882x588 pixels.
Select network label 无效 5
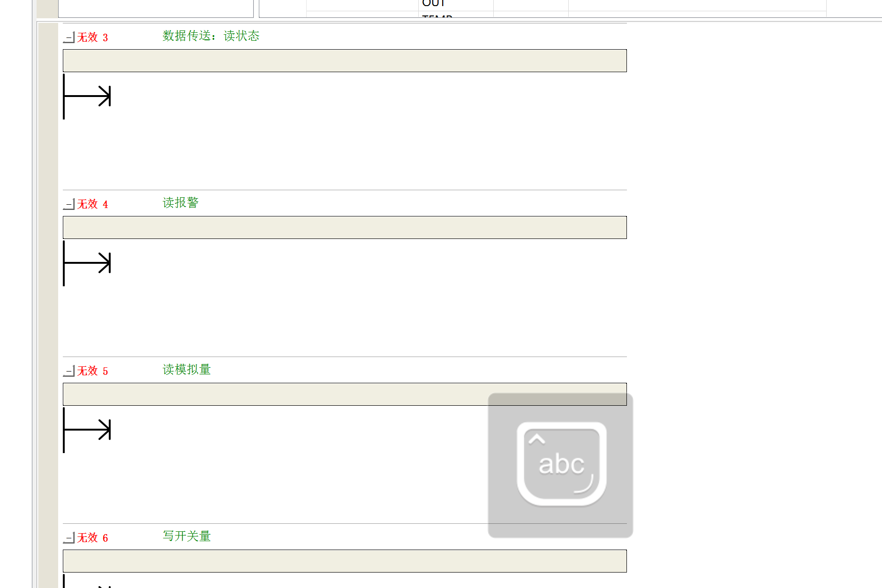coord(92,371)
